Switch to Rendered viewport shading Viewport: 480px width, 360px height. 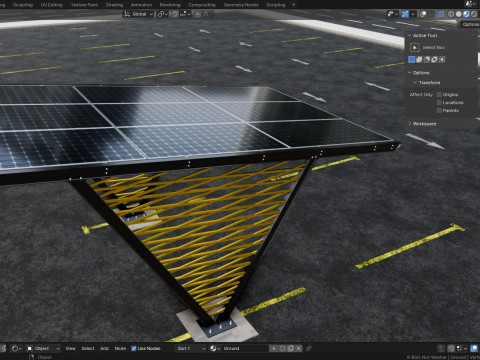coord(474,14)
